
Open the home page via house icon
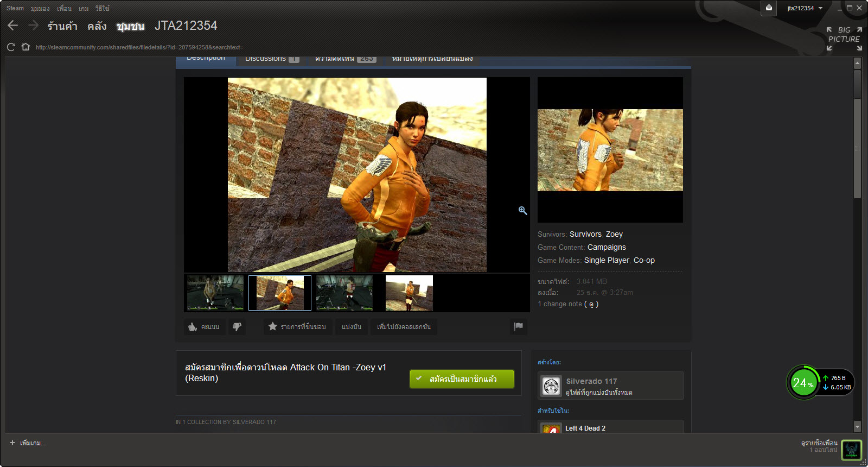click(x=25, y=47)
